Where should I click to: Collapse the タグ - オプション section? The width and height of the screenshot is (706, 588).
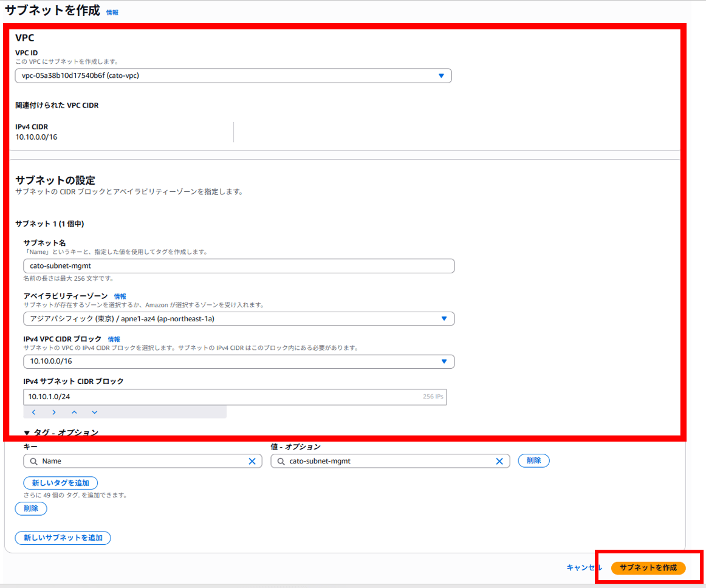tap(55, 432)
